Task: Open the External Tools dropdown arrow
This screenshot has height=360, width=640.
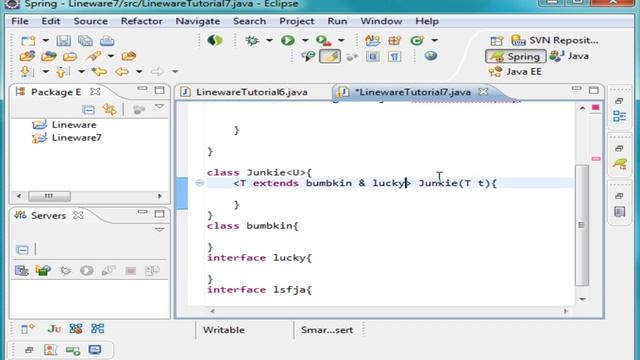Action: pyautogui.click(x=341, y=40)
